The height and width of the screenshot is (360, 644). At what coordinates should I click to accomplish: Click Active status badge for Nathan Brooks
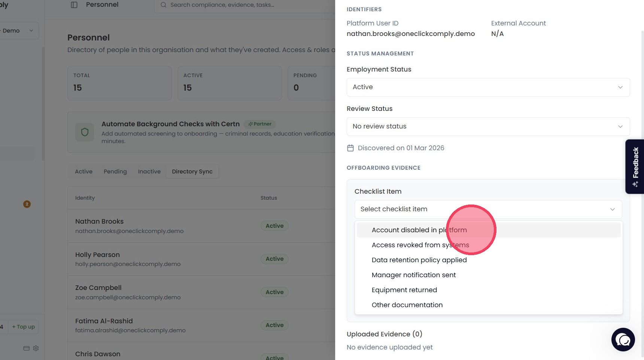pyautogui.click(x=274, y=226)
